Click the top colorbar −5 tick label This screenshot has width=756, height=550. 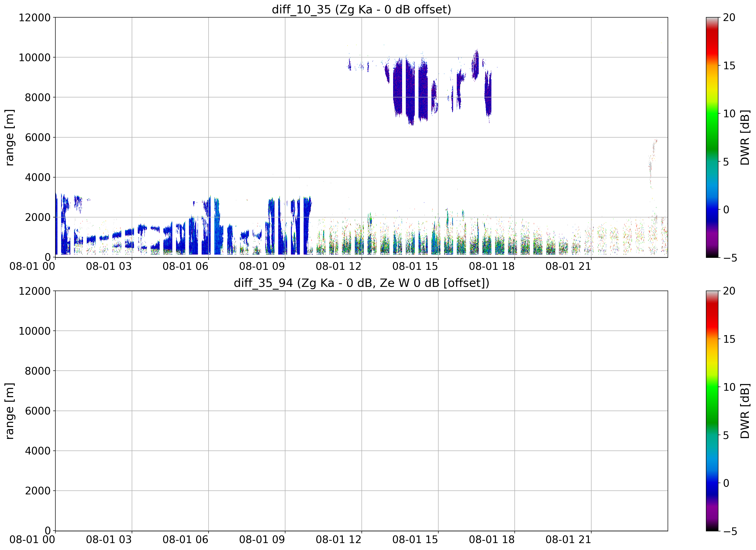(x=730, y=258)
